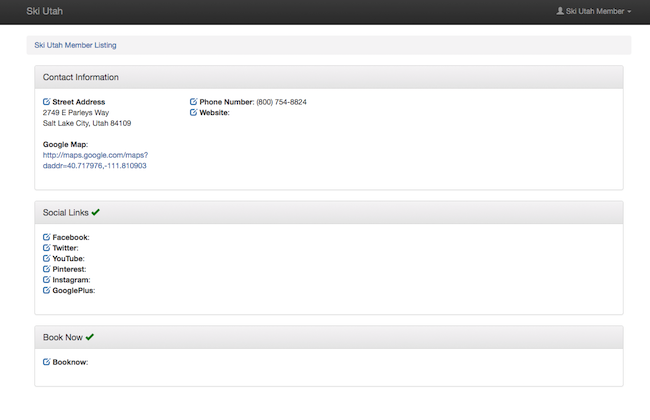Click the user icon in navbar

point(560,11)
